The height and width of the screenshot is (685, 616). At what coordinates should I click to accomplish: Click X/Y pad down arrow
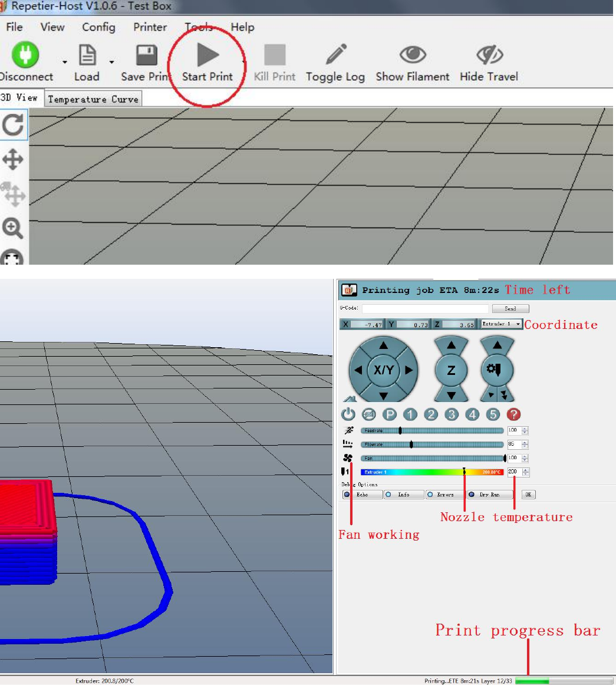coord(383,396)
